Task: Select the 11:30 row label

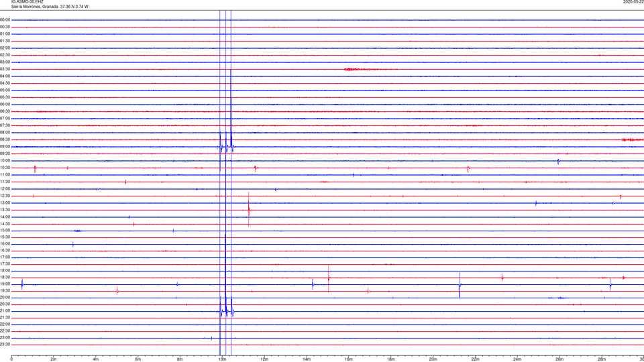Action: point(5,182)
